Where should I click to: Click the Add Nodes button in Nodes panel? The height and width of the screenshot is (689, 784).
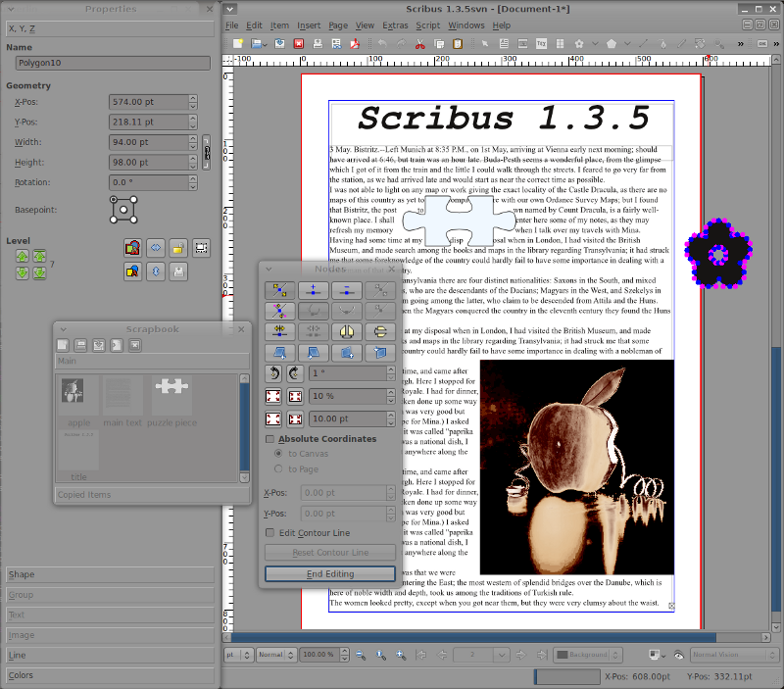tap(313, 290)
